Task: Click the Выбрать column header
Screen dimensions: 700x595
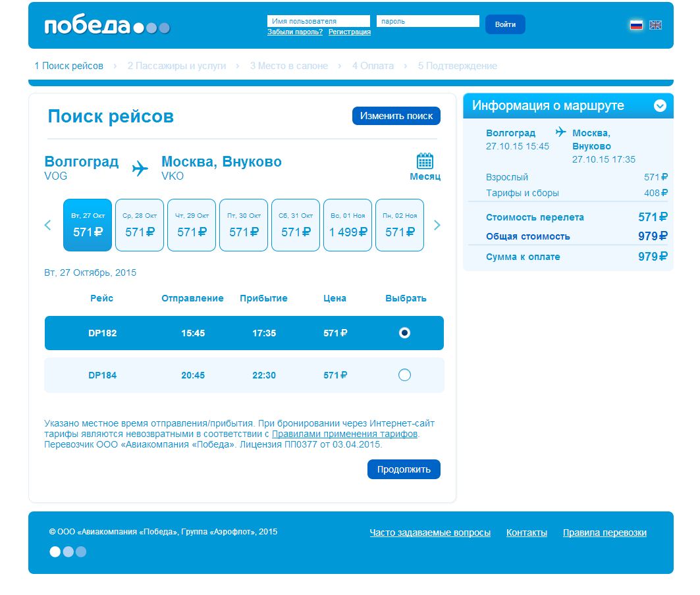Action: 406,298
